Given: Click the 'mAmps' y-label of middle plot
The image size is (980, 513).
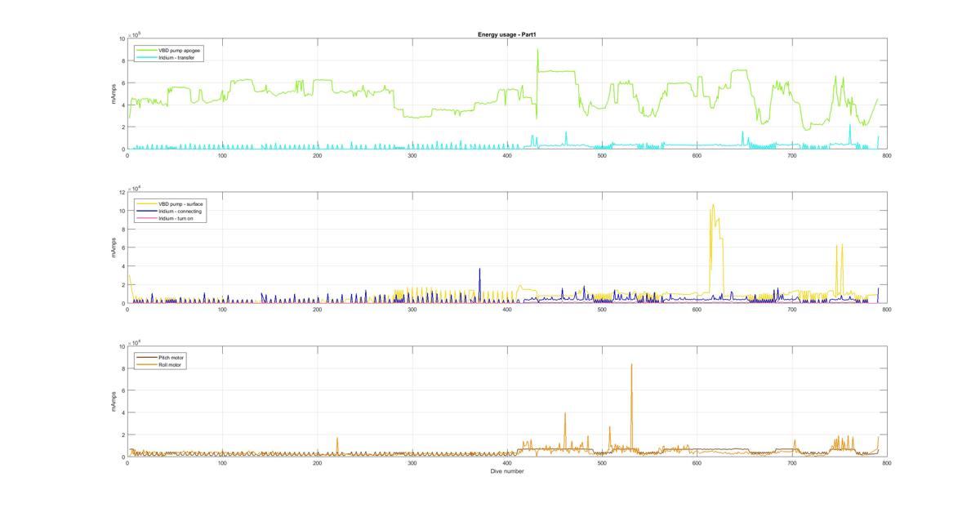Looking at the screenshot, I should point(114,248).
